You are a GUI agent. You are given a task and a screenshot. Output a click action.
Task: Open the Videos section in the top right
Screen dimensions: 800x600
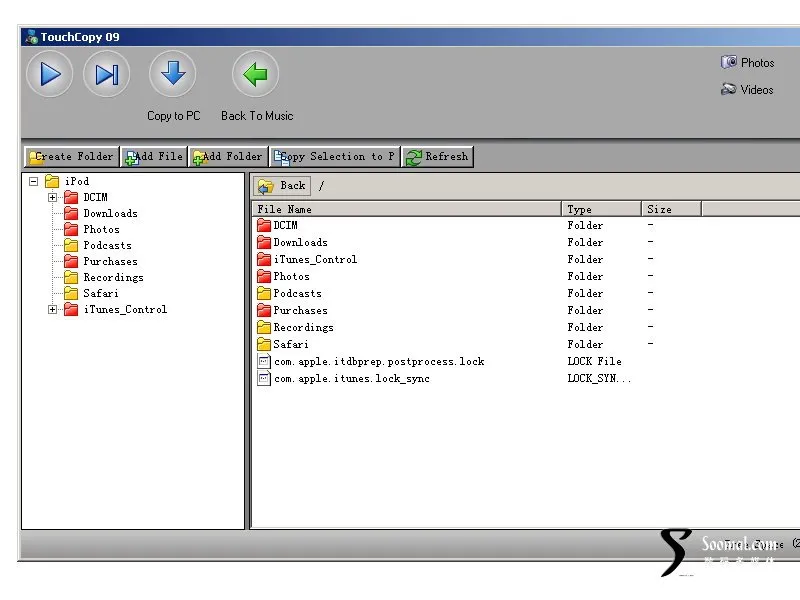[x=747, y=90]
